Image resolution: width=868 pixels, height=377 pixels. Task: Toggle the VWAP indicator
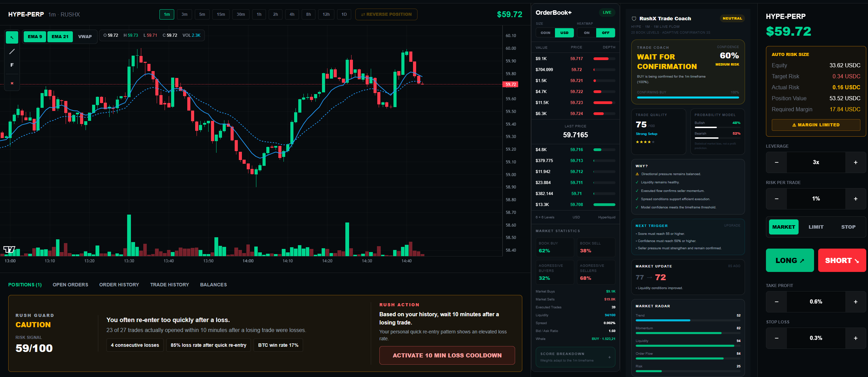pyautogui.click(x=85, y=37)
